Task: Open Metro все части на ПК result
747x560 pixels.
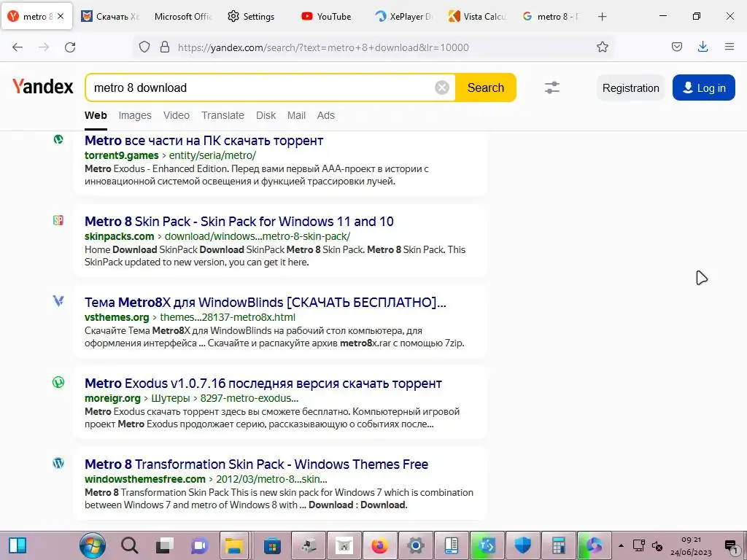Action: click(204, 141)
